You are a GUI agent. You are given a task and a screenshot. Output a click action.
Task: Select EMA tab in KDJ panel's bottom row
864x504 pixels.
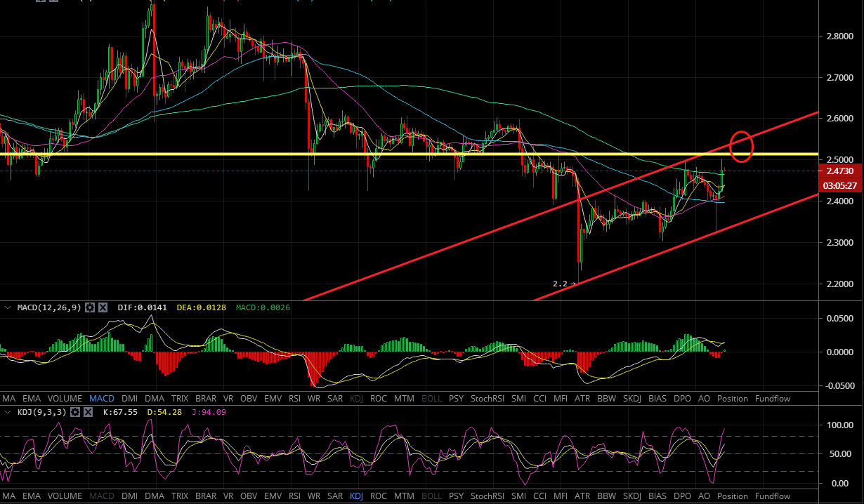(32, 496)
